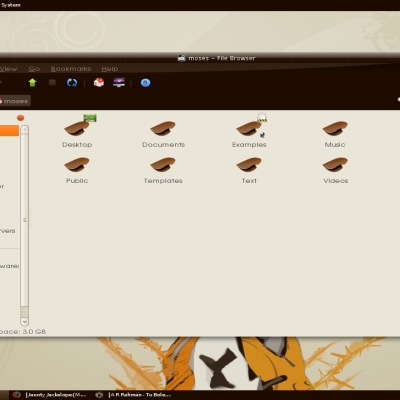Click the moses path bar button

(15, 101)
